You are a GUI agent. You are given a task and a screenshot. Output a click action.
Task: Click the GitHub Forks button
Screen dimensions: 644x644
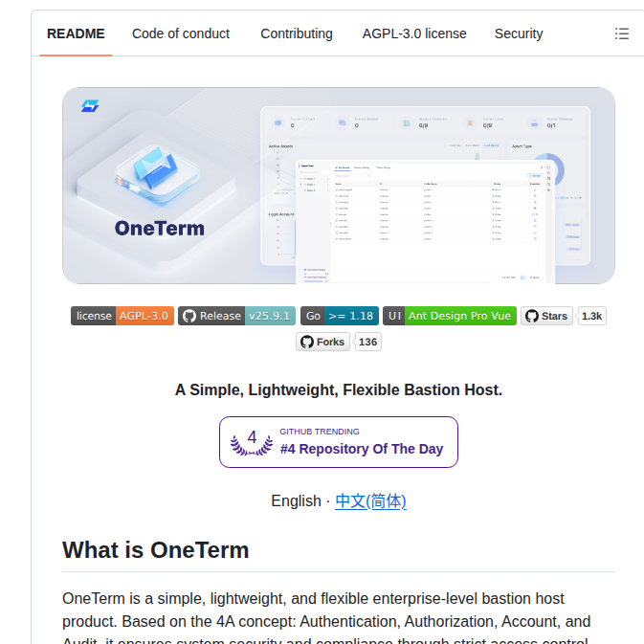click(x=322, y=342)
